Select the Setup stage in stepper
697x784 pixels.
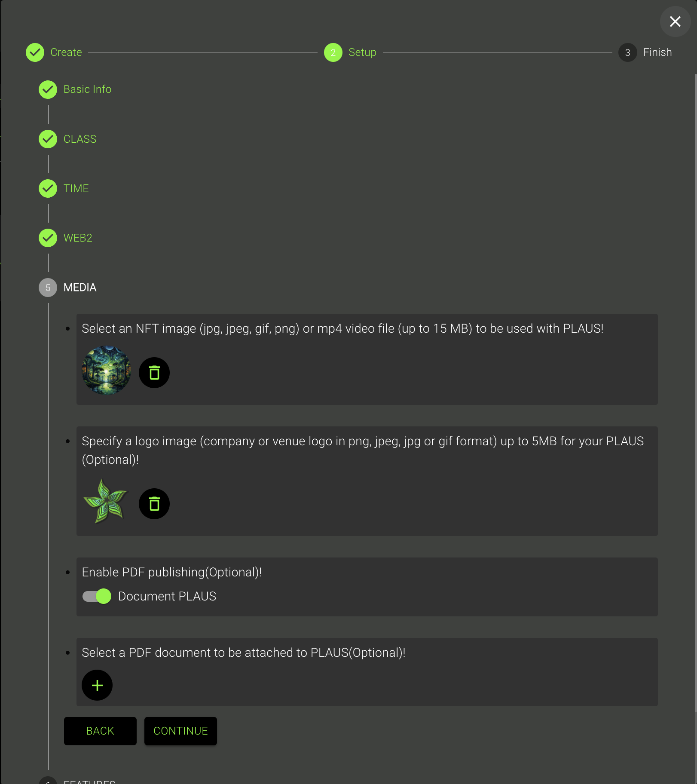(x=362, y=52)
